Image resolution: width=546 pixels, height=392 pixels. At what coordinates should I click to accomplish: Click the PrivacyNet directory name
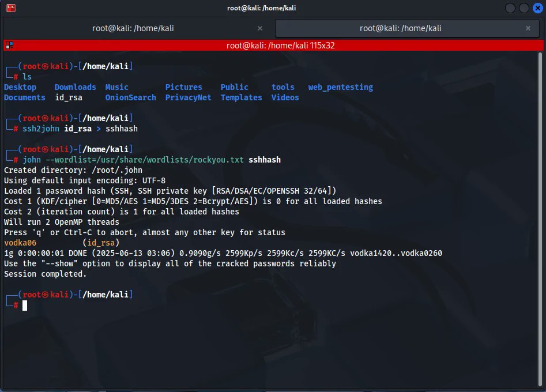(188, 97)
